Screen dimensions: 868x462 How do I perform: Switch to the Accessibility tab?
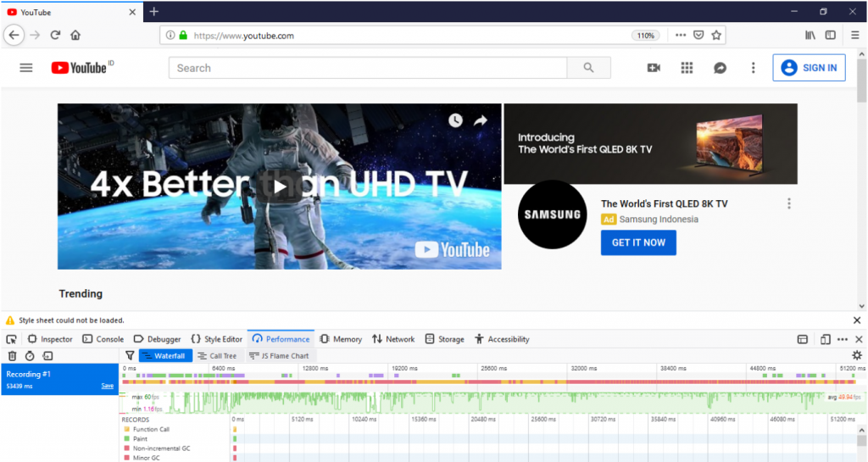[502, 339]
